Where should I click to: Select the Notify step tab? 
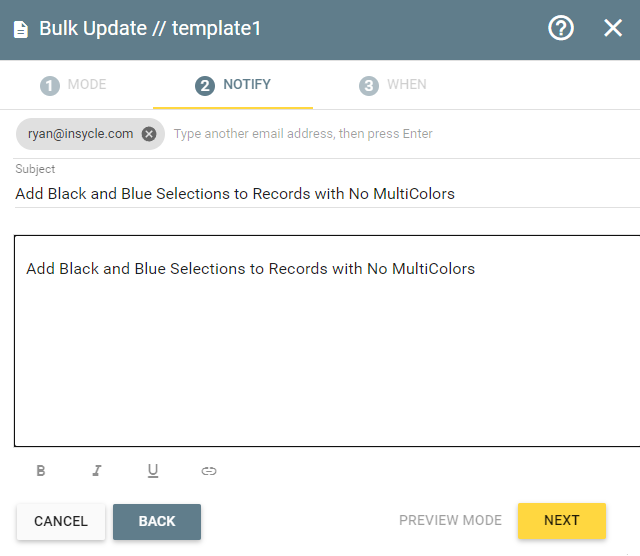click(x=233, y=85)
